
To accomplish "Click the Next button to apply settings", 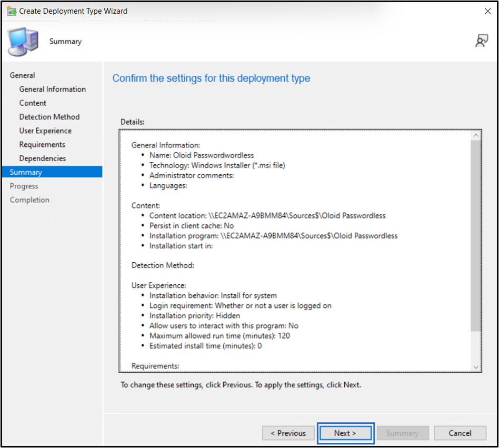I will coord(345,433).
